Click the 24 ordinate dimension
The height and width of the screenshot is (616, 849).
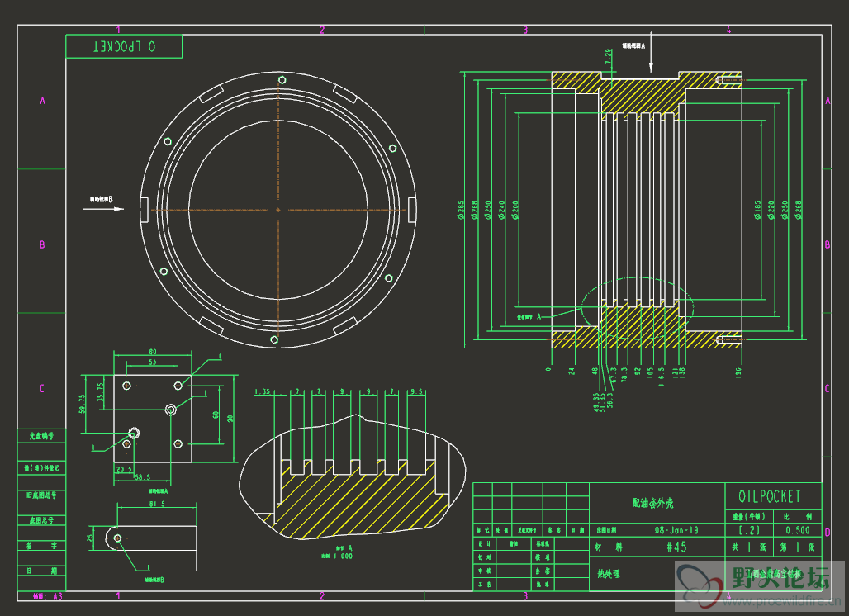coord(572,372)
